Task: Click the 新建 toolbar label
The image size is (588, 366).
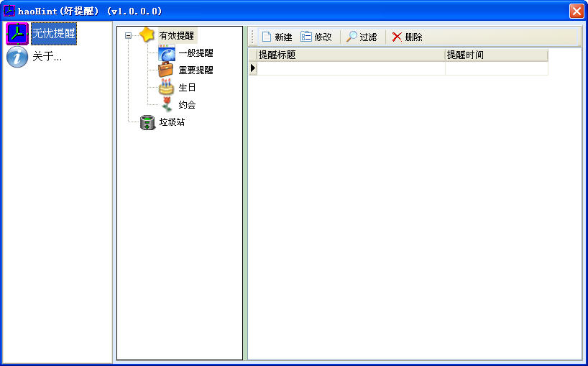Action: point(283,37)
